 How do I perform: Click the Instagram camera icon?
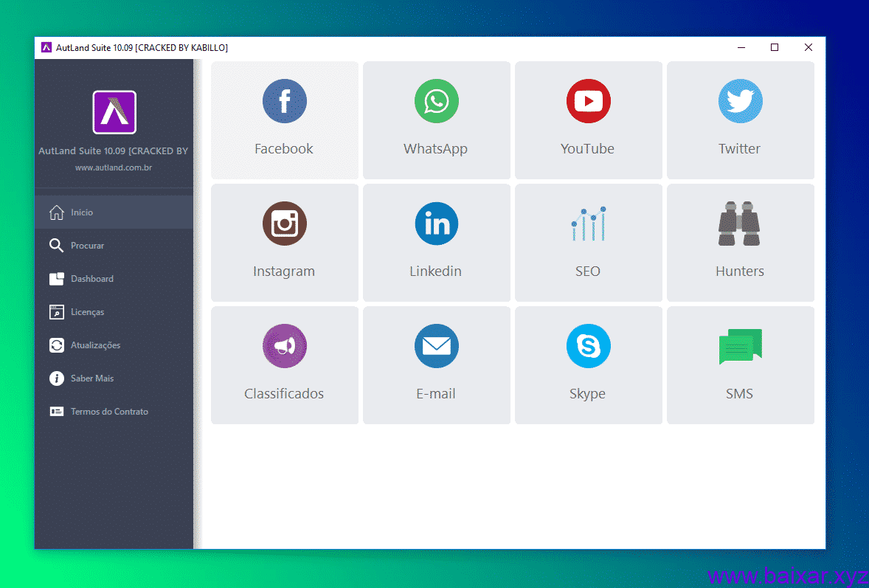click(284, 224)
